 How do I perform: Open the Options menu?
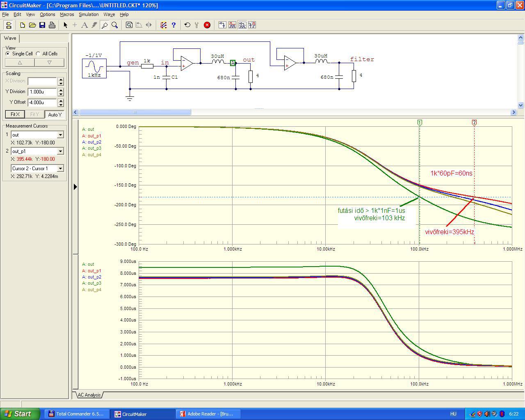tap(48, 14)
